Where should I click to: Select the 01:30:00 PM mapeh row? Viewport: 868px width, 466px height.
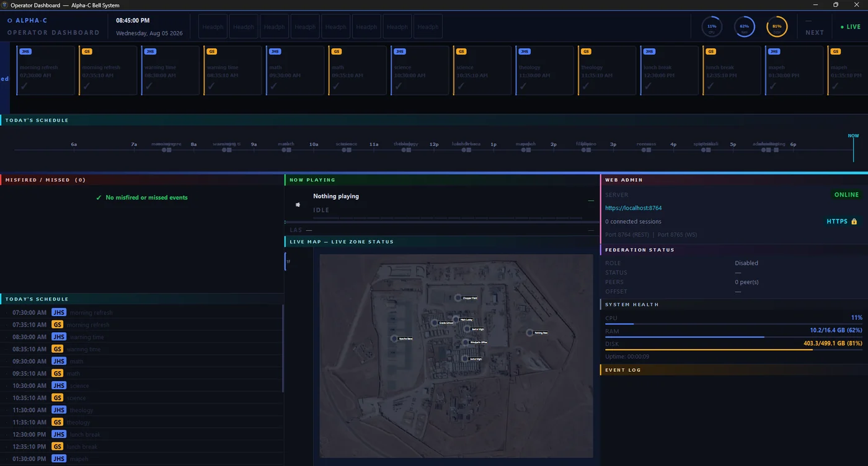141,459
